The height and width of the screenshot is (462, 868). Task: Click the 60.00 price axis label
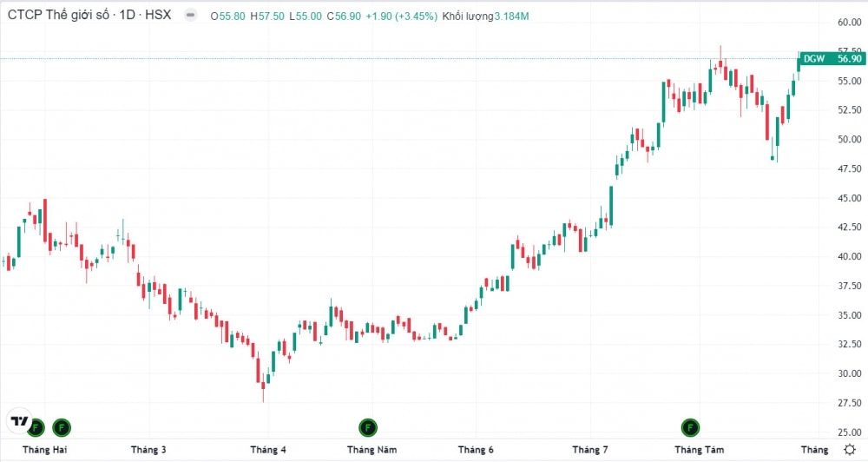[x=849, y=23]
